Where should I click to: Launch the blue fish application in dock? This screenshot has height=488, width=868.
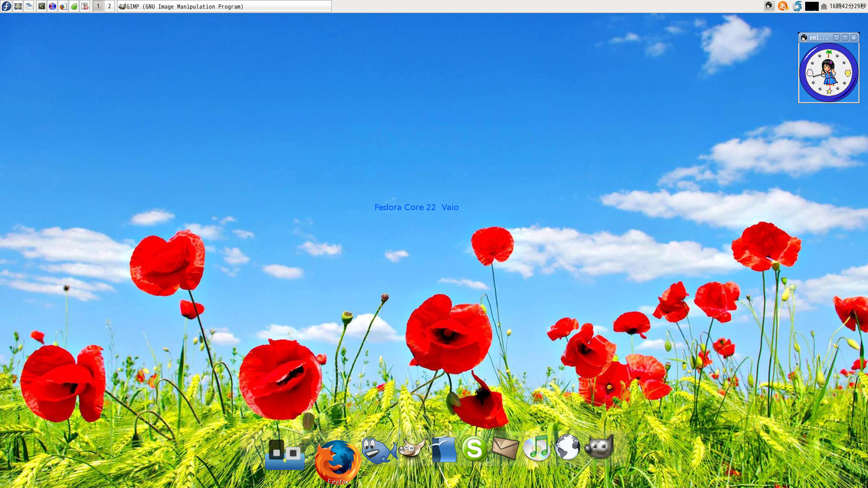(x=379, y=450)
